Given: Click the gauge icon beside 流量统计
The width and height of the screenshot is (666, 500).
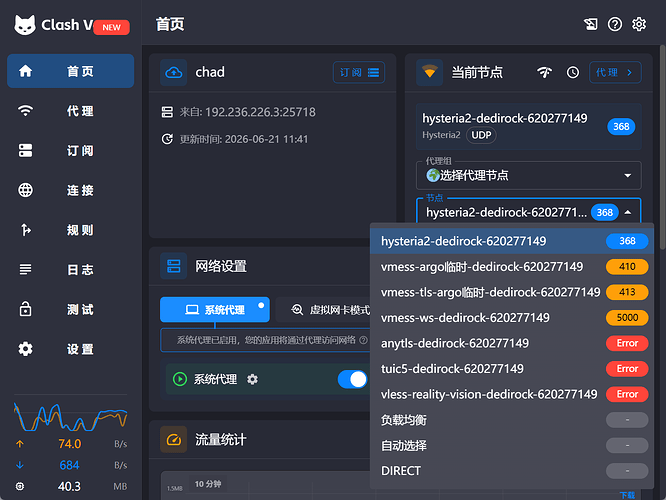Looking at the screenshot, I should 173,440.
